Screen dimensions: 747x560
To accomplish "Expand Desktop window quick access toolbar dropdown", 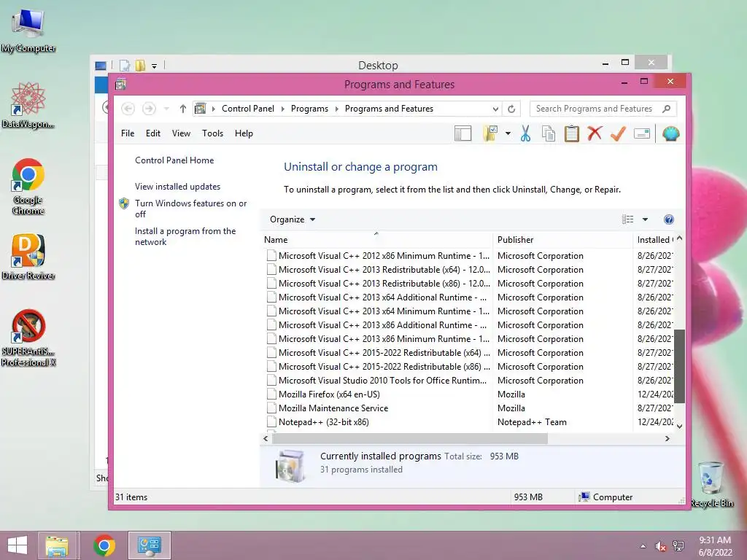I will [x=155, y=66].
